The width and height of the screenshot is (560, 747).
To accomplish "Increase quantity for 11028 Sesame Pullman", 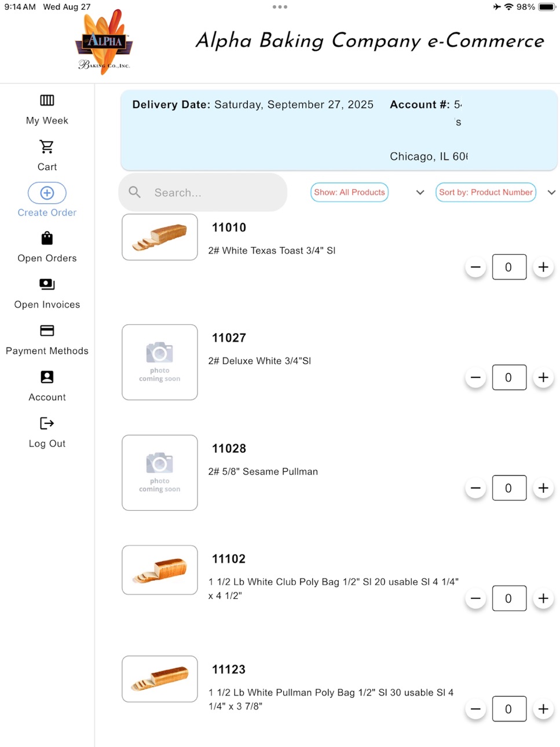I will [543, 488].
